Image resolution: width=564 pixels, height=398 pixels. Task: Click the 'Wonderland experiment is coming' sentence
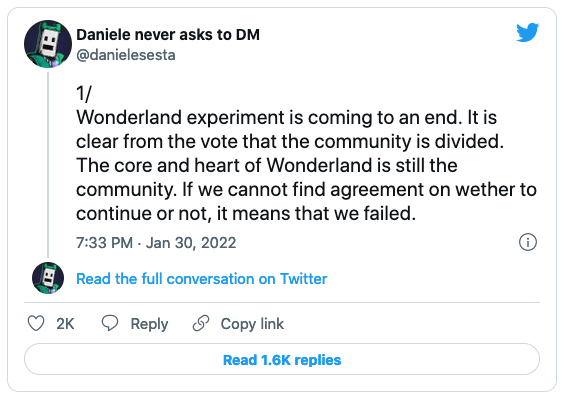click(x=269, y=118)
